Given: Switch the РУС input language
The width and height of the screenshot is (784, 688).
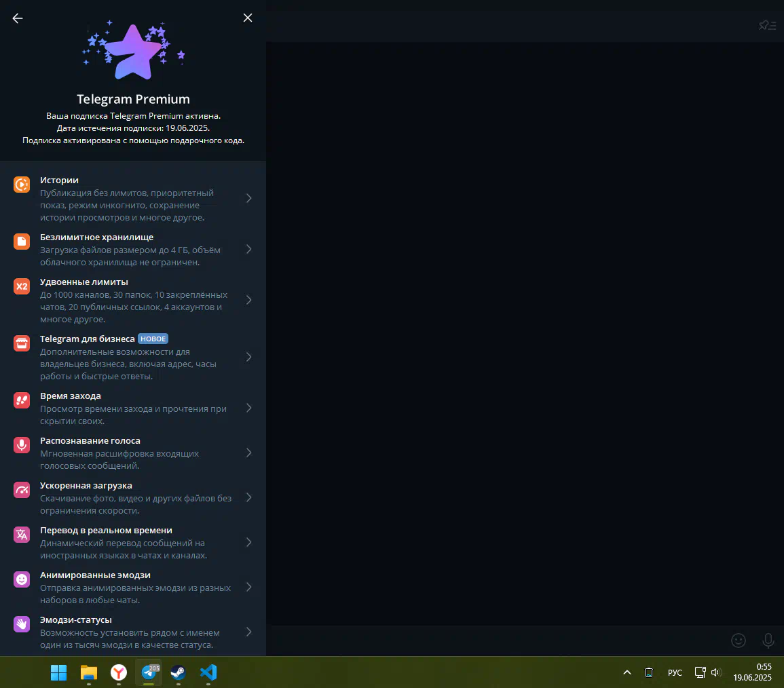Looking at the screenshot, I should point(675,672).
